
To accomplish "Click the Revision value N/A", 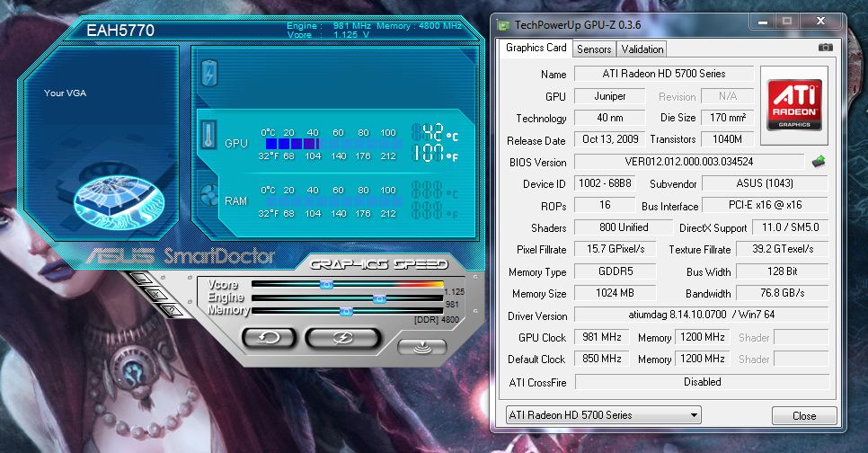I will (x=728, y=96).
